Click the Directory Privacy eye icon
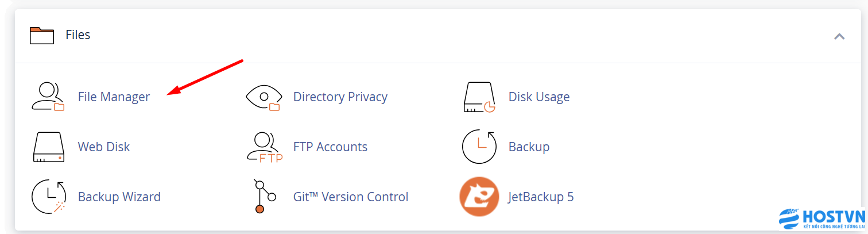This screenshot has height=234, width=868. (263, 97)
